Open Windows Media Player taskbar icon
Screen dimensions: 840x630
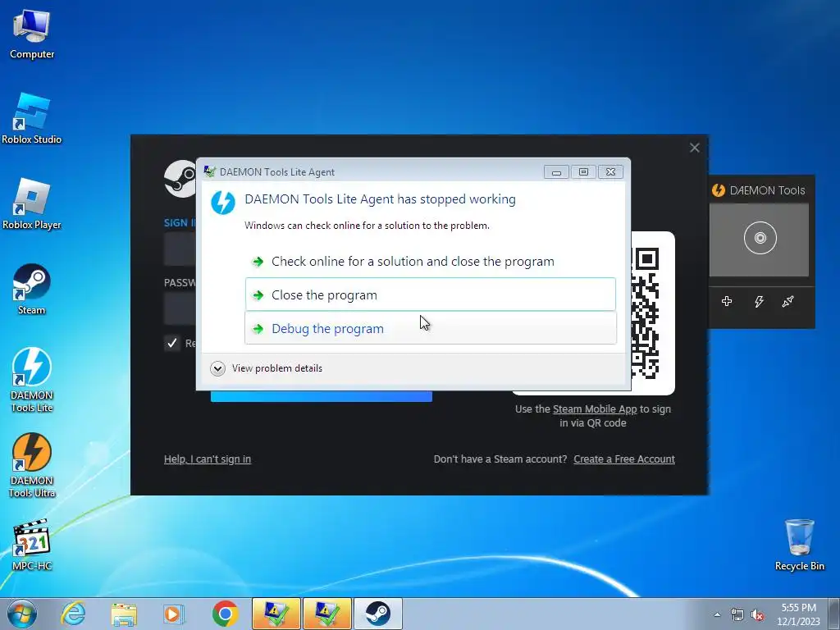174,614
